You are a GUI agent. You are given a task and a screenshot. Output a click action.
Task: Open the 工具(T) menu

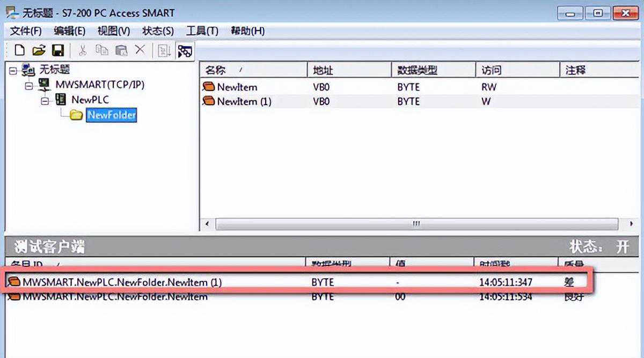tap(202, 31)
